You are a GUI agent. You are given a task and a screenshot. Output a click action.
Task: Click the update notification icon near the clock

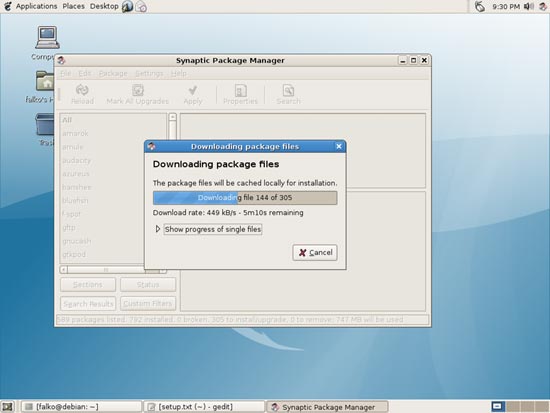point(479,6)
